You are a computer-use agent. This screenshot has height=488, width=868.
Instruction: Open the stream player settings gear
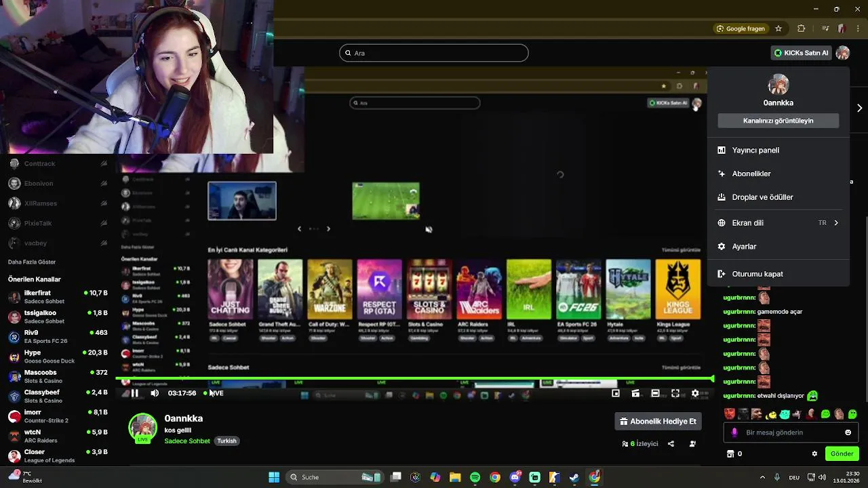click(x=695, y=393)
